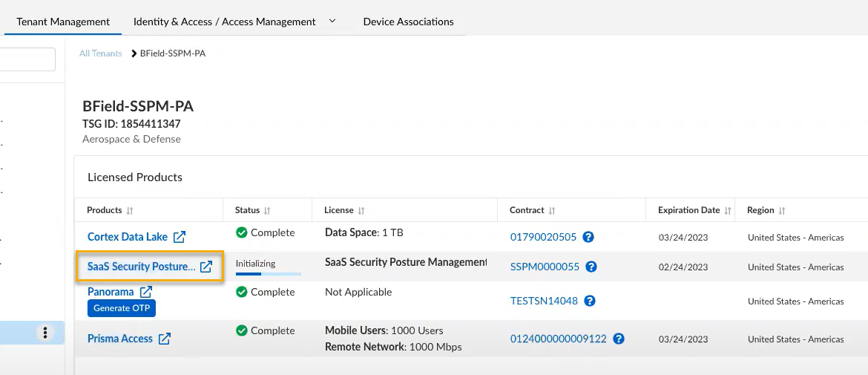Go back to All Tenants breadcrumb
868x375 pixels.
(100, 53)
